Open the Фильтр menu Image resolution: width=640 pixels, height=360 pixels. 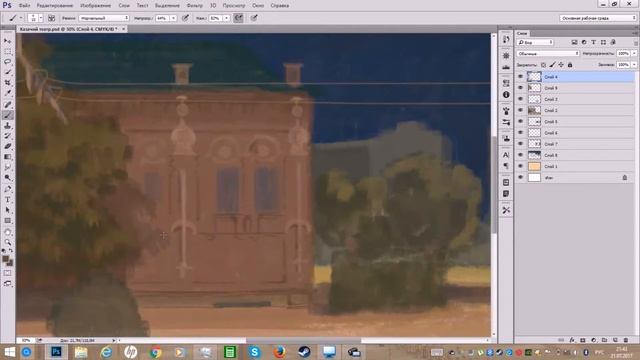point(194,6)
